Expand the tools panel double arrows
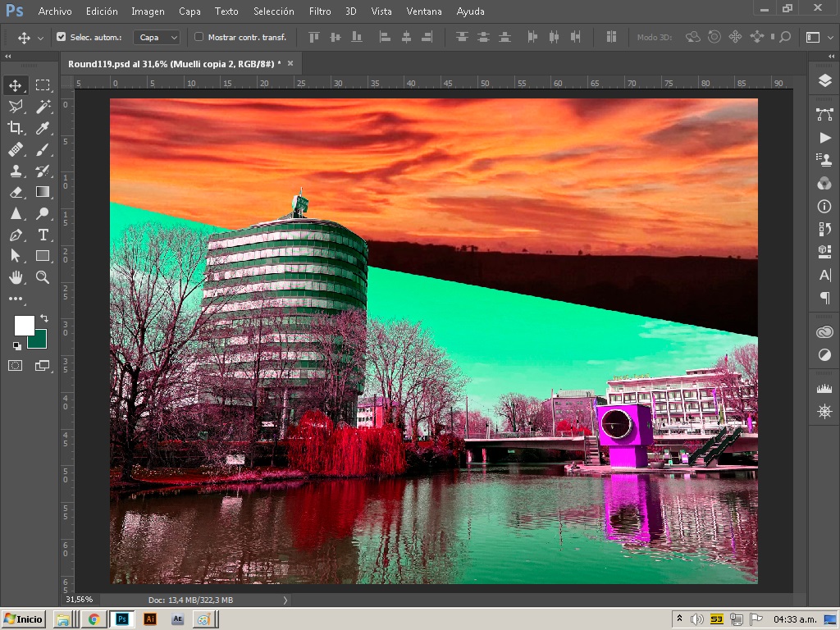The width and height of the screenshot is (840, 630). (x=8, y=56)
